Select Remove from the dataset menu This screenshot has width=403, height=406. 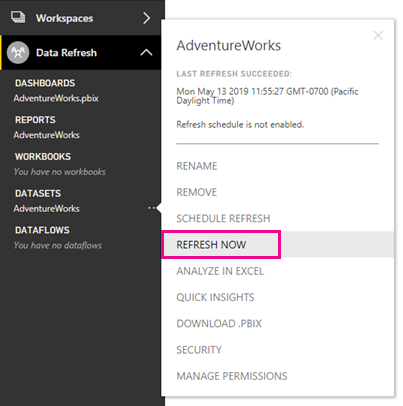pyautogui.click(x=197, y=192)
